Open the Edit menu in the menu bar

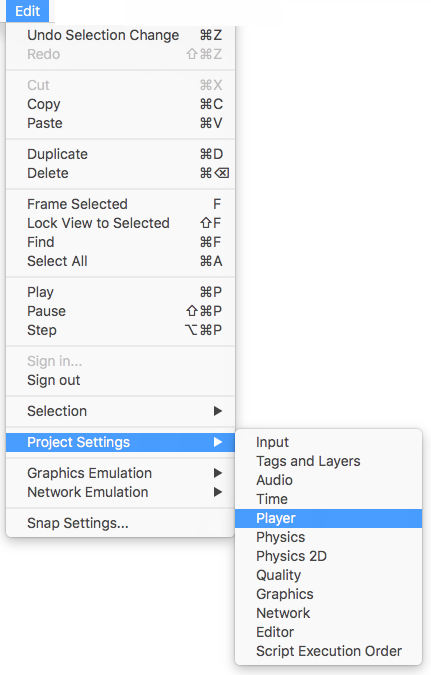tap(28, 11)
